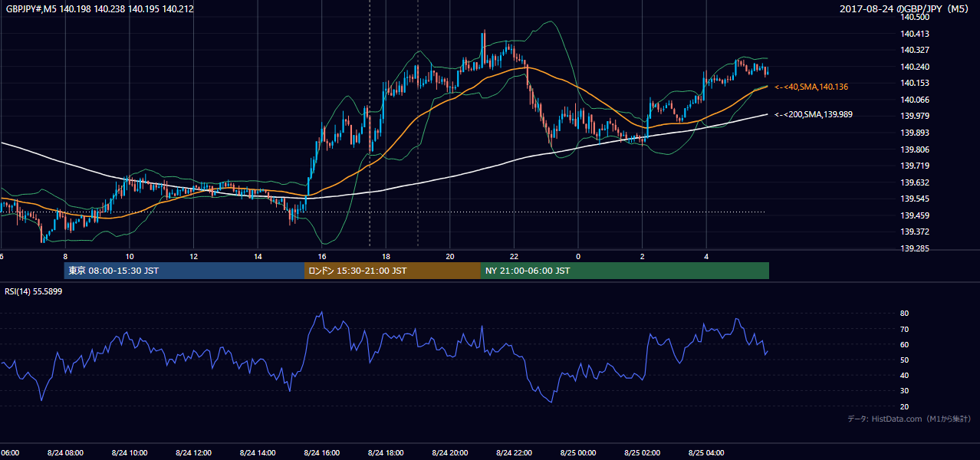This screenshot has width=980, height=460.
Task: Click the RSI scale value 40
Action: [x=905, y=375]
